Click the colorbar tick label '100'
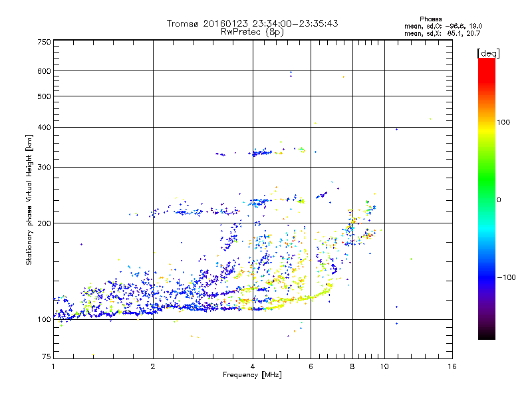Screen dimensions: 532x399 coord(503,122)
